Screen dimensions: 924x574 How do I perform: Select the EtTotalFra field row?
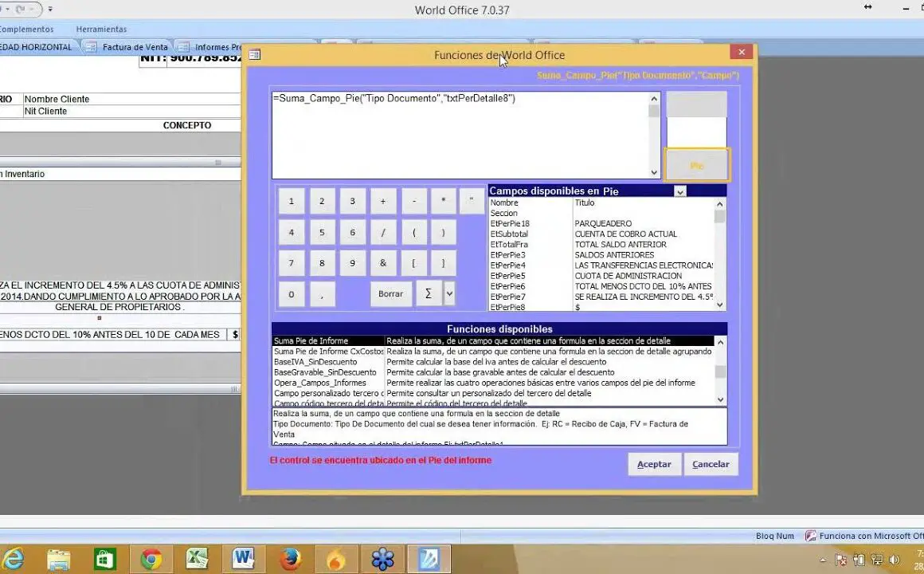601,245
